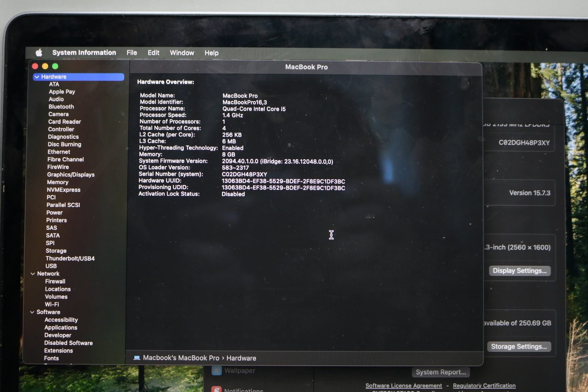Select Printers in the sidebar
Image resolution: width=588 pixels, height=392 pixels.
57,220
